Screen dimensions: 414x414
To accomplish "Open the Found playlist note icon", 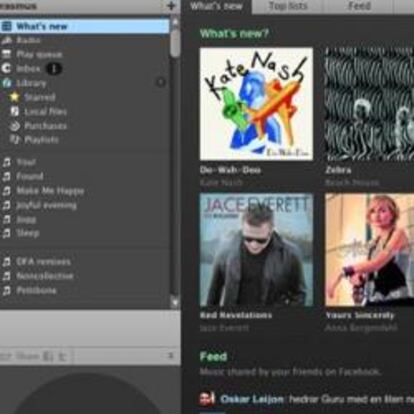I will point(7,176).
